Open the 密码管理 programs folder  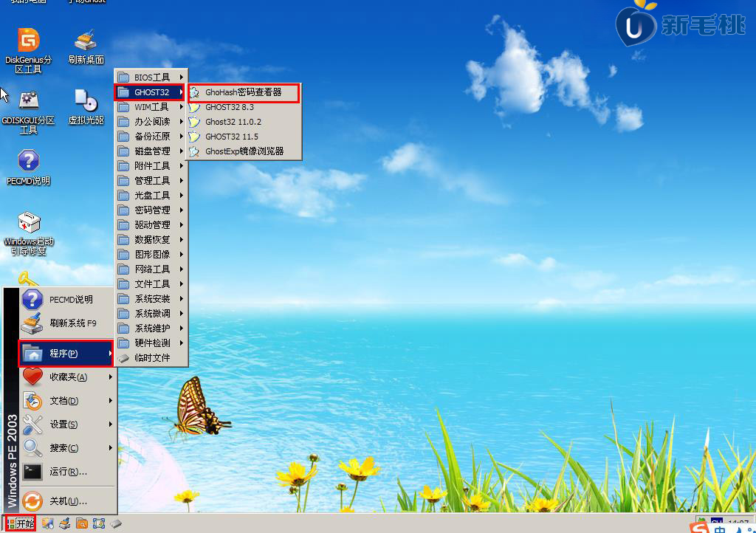[151, 210]
